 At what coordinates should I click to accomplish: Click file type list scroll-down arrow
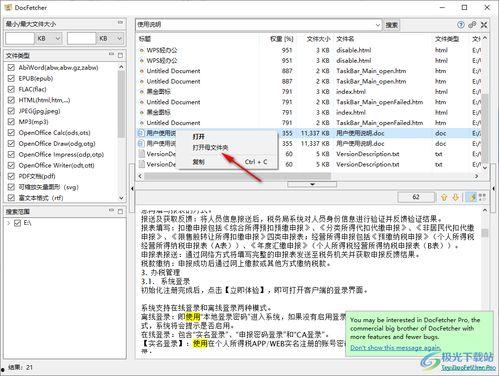coord(121,198)
